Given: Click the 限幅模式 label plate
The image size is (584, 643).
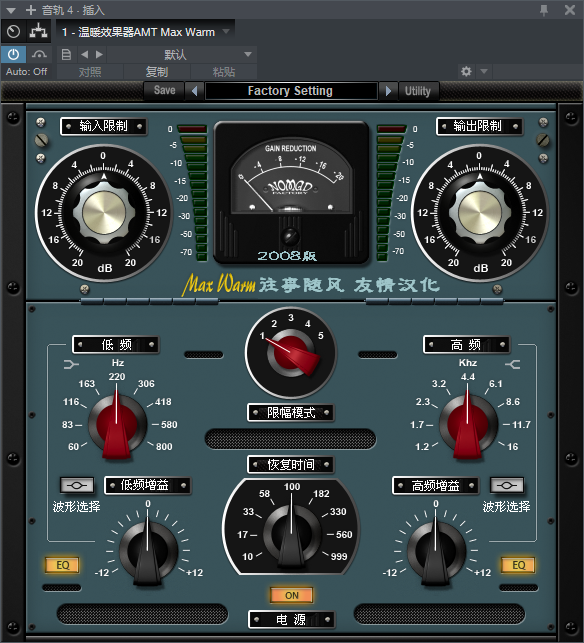Looking at the screenshot, I should click(291, 413).
